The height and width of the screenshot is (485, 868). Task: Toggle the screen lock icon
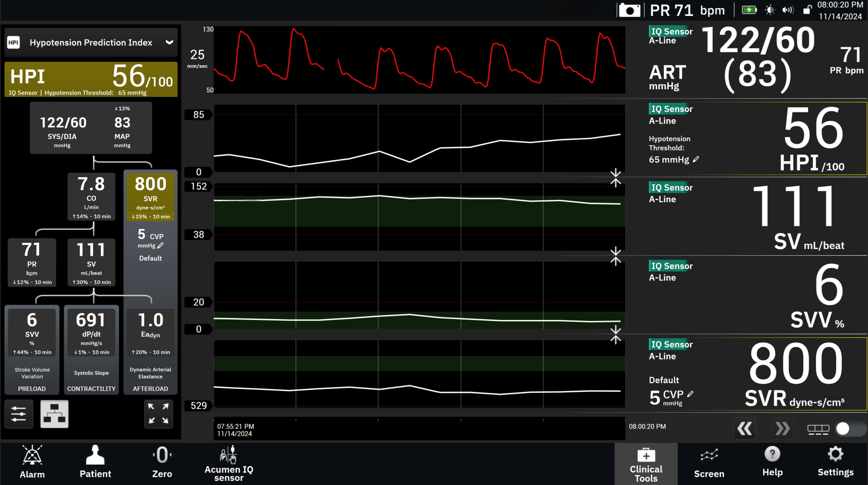pyautogui.click(x=807, y=10)
